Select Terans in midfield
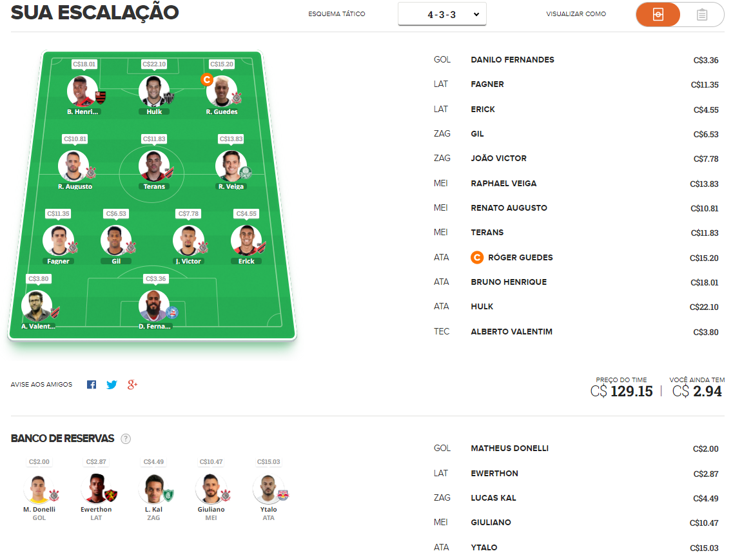 pyautogui.click(x=154, y=166)
